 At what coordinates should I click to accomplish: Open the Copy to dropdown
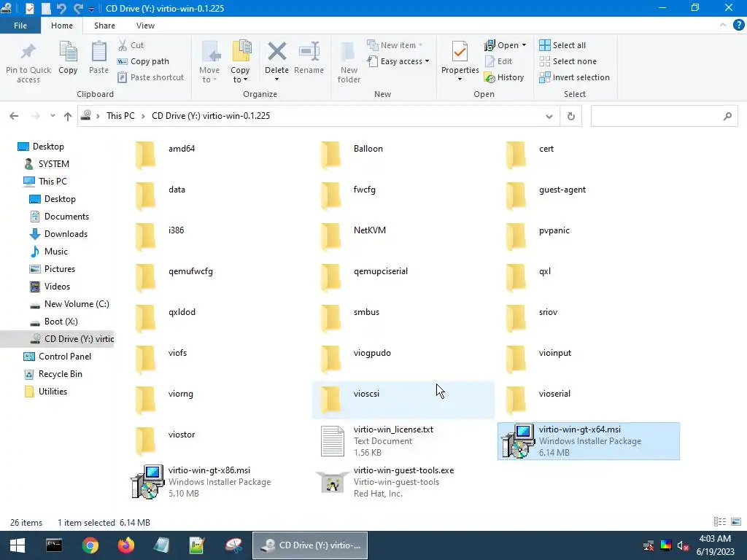pyautogui.click(x=239, y=75)
